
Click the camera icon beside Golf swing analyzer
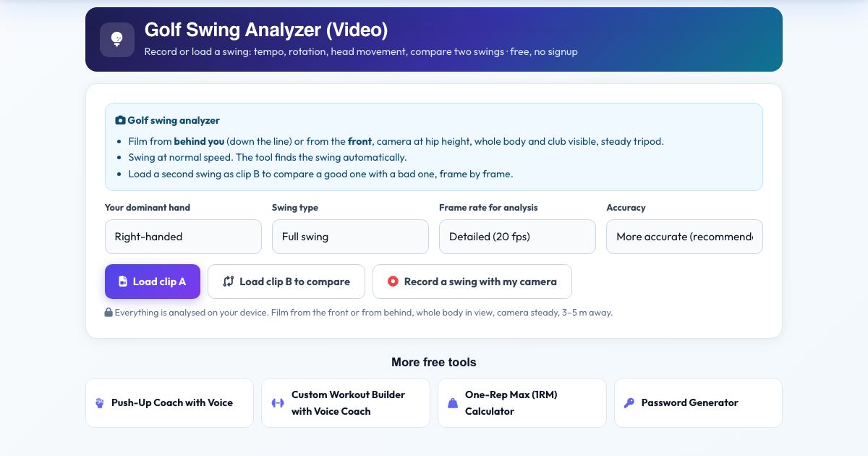click(x=120, y=121)
